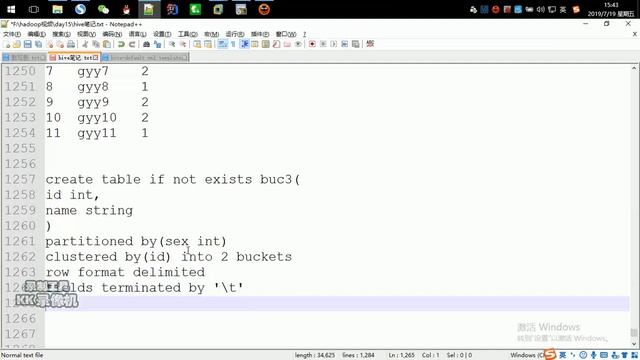Open the 运行(R) menu
This screenshot has height=360, width=640.
pos(235,34)
